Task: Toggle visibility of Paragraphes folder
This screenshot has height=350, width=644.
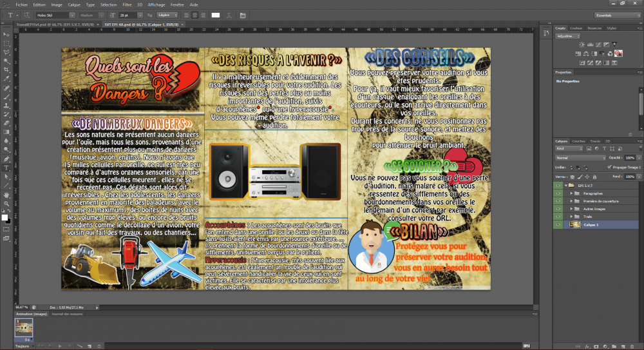Action: [x=558, y=193]
